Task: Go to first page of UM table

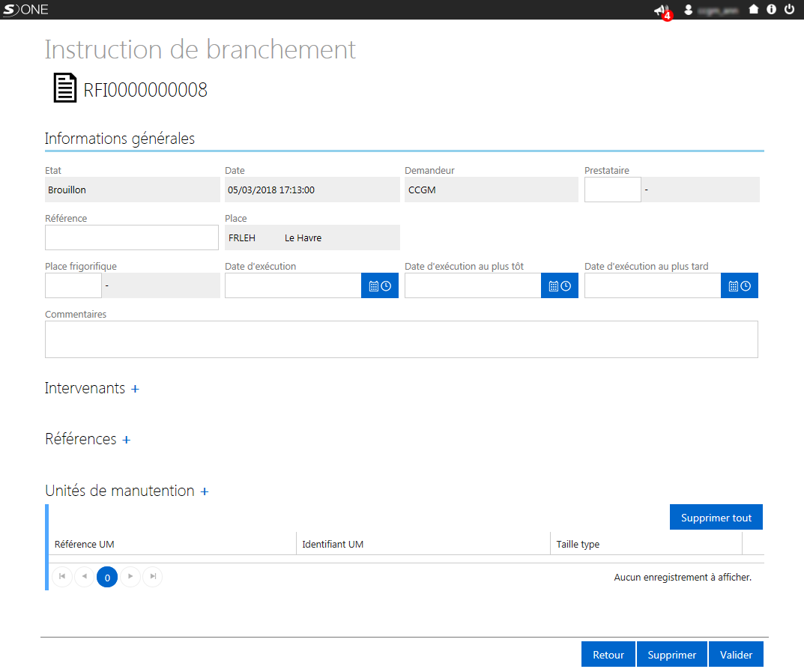Action: coord(62,577)
